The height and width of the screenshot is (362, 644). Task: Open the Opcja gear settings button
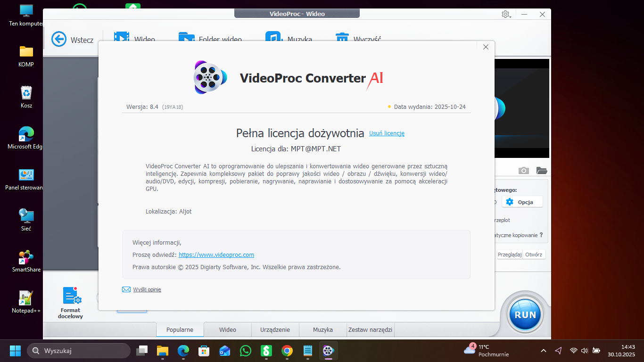point(522,202)
